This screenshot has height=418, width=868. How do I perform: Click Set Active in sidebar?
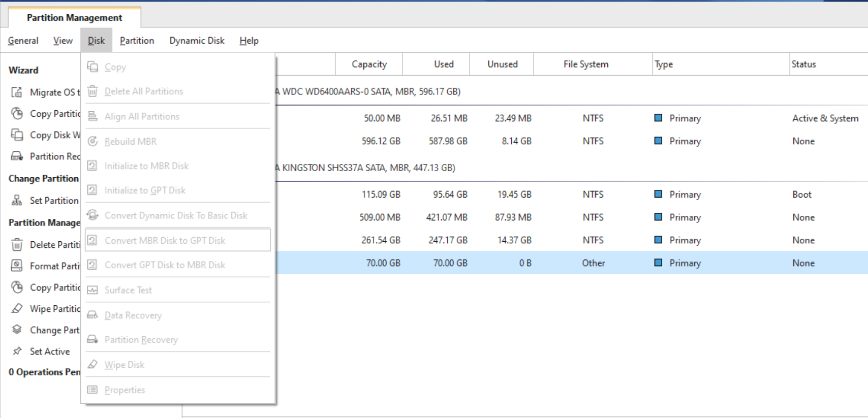50,351
